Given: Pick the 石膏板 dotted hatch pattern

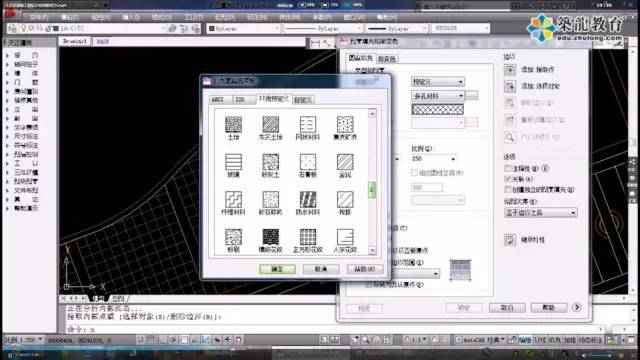Looking at the screenshot, I should (x=308, y=162).
